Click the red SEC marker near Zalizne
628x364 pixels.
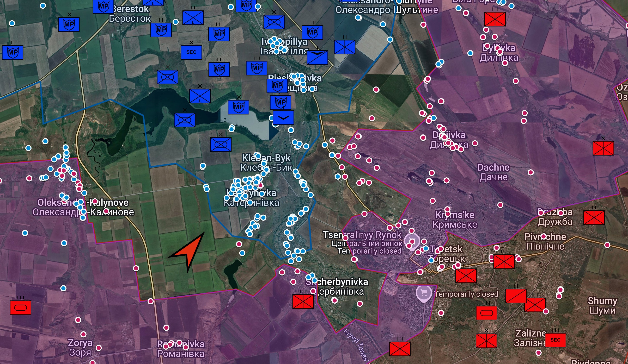[x=555, y=340]
